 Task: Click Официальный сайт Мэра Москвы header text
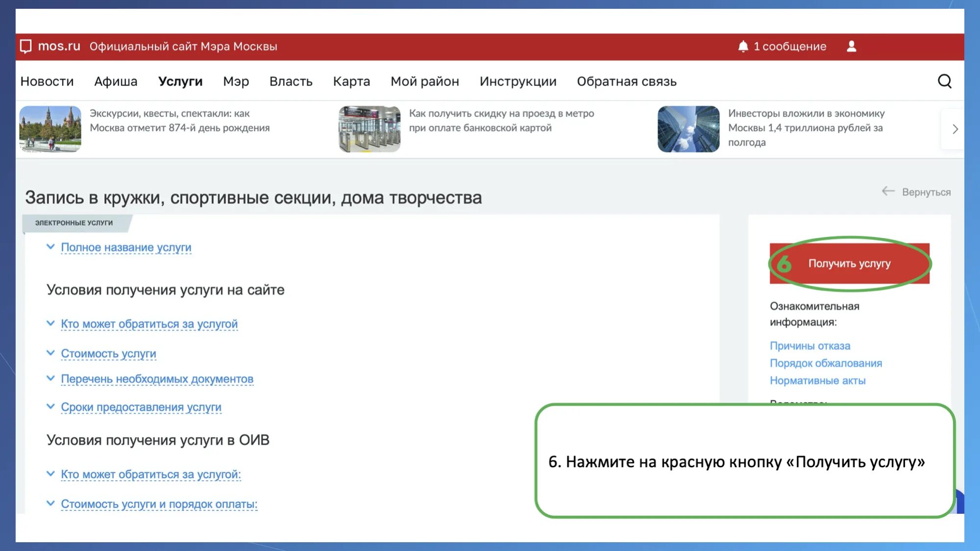[183, 47]
